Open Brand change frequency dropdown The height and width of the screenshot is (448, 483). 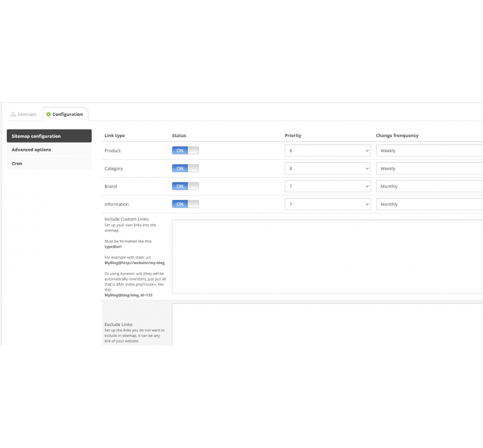(x=429, y=186)
